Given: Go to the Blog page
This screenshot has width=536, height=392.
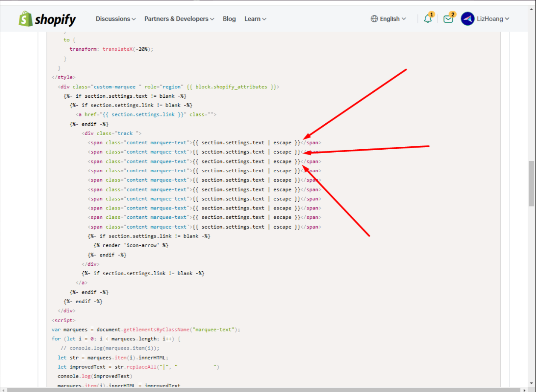Looking at the screenshot, I should click(229, 19).
